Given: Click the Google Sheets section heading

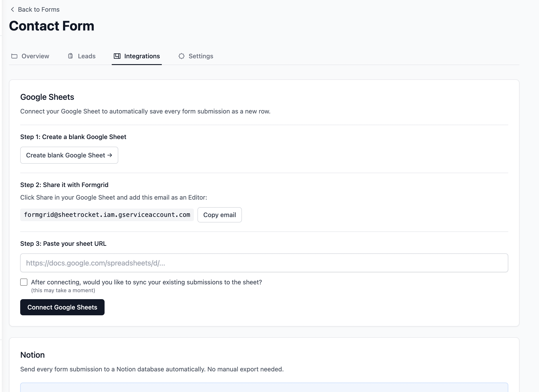Looking at the screenshot, I should [47, 97].
